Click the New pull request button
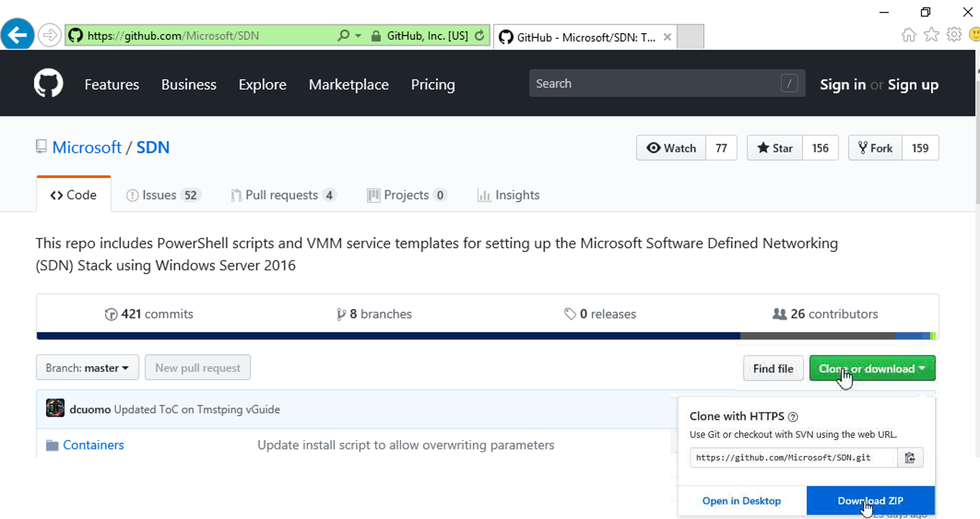980x519 pixels. [x=198, y=368]
